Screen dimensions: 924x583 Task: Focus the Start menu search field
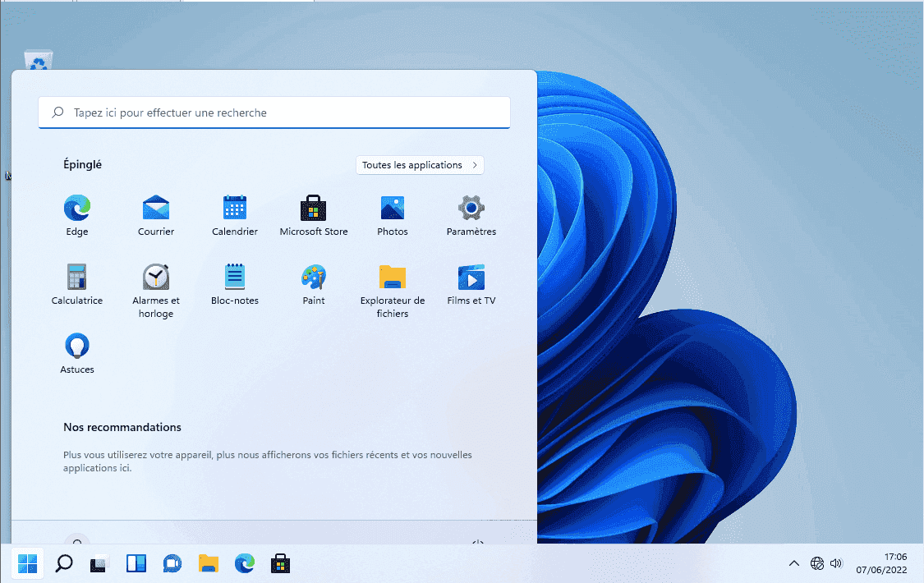[x=274, y=112]
